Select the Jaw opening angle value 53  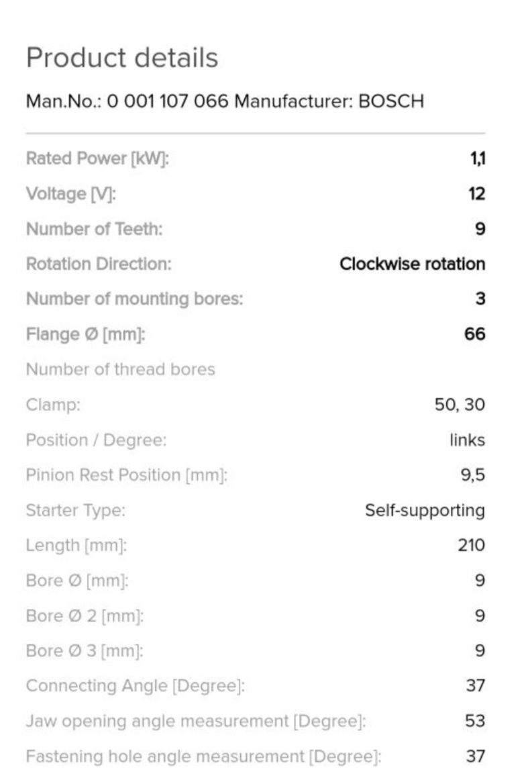coord(475,721)
